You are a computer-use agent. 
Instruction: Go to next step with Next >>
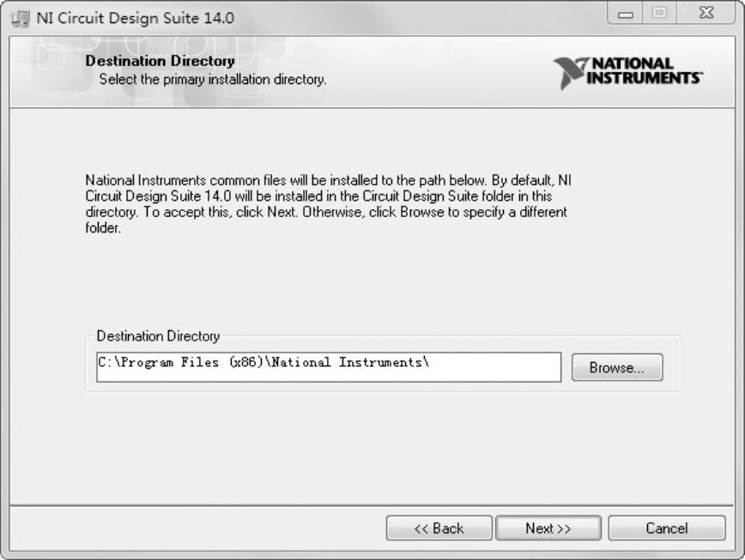548,528
